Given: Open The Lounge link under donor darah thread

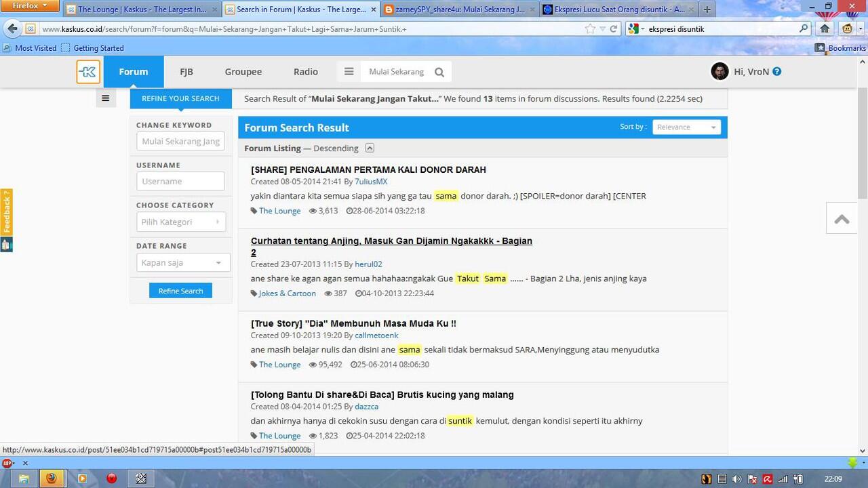Looking at the screenshot, I should [x=279, y=211].
